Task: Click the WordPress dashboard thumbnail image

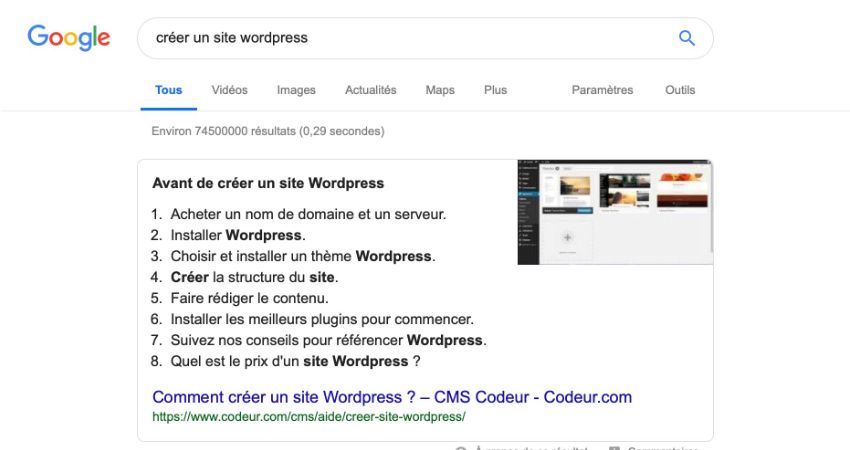Action: 614,212
